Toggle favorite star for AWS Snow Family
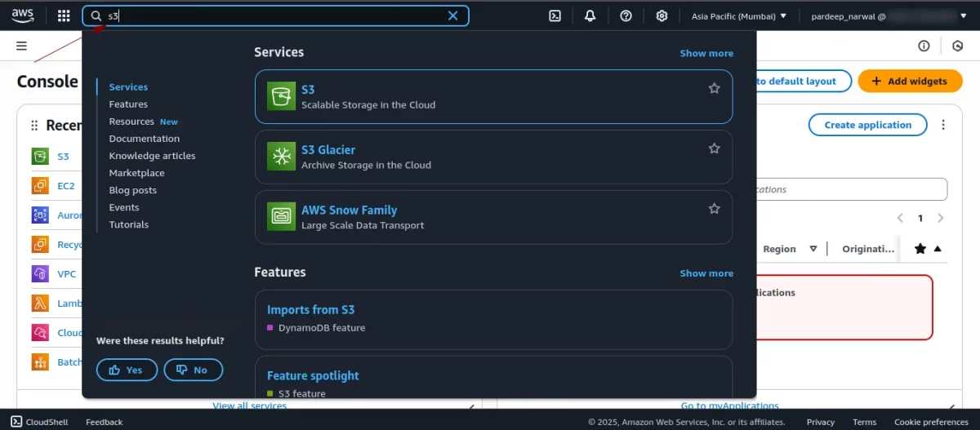Viewport: 980px width, 430px height. coord(714,209)
